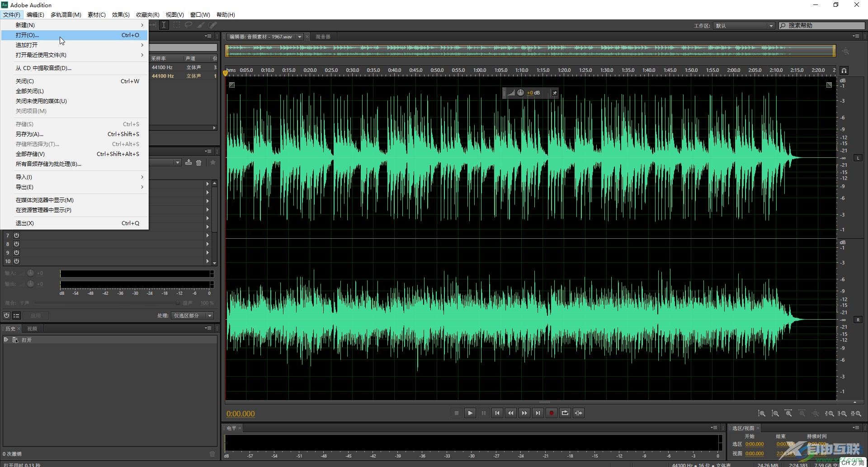Switch to the 混音器 tab
The image size is (868, 467).
click(323, 37)
